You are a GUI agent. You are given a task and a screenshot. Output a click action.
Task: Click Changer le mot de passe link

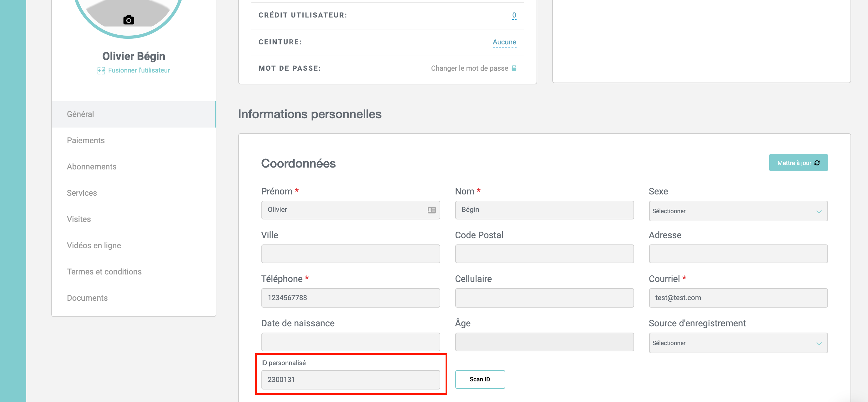pyautogui.click(x=469, y=68)
